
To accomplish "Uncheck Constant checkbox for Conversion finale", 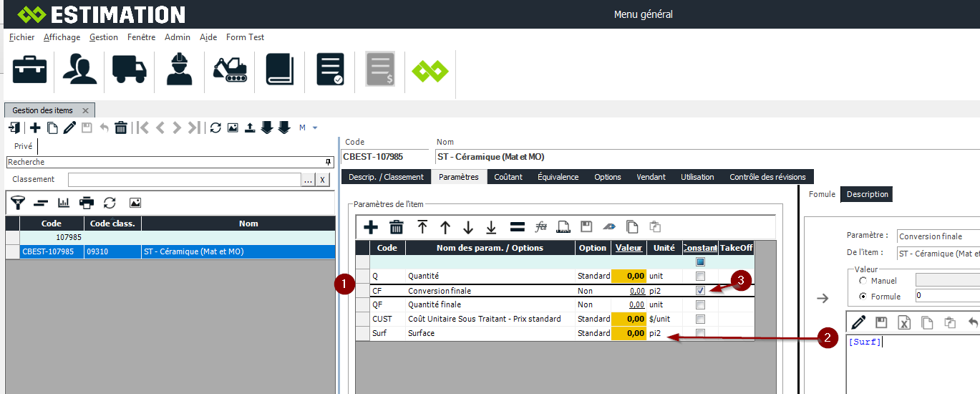I will coord(700,291).
